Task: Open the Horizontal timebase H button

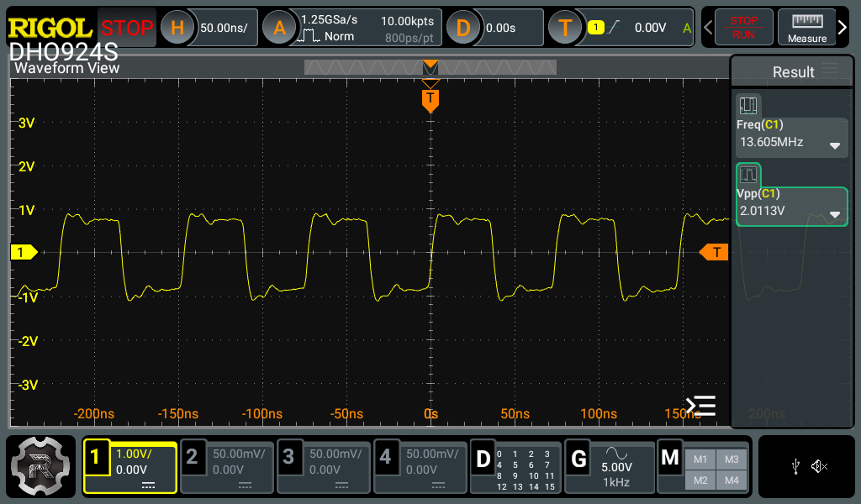Action: coord(177,28)
